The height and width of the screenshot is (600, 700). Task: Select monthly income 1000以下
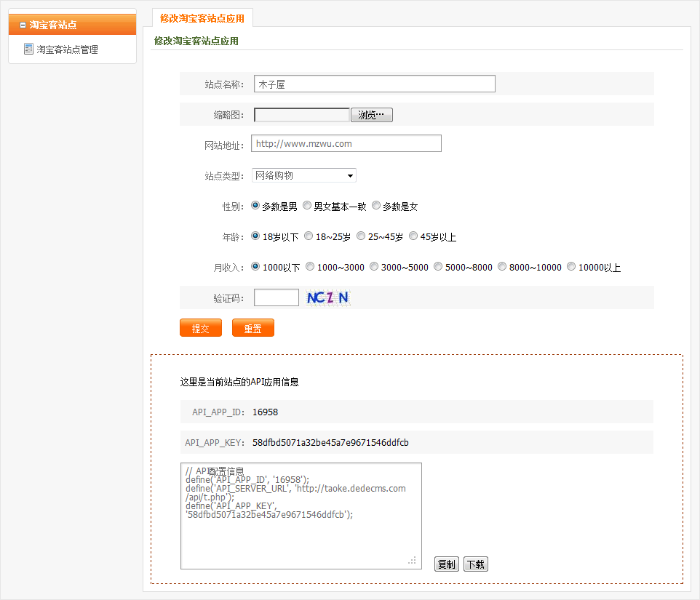[255, 266]
